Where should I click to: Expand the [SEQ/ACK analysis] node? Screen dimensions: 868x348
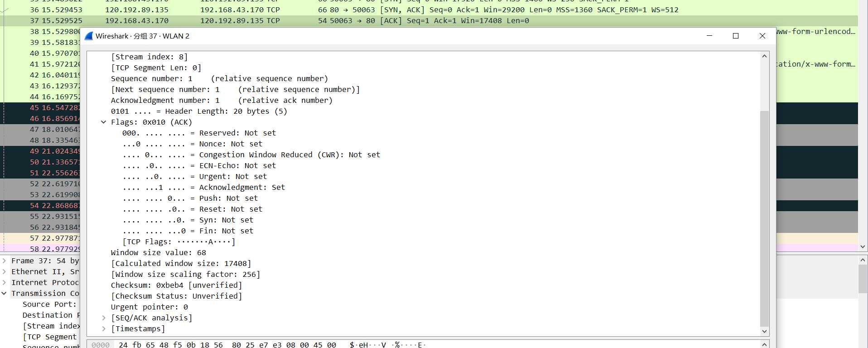(x=103, y=318)
